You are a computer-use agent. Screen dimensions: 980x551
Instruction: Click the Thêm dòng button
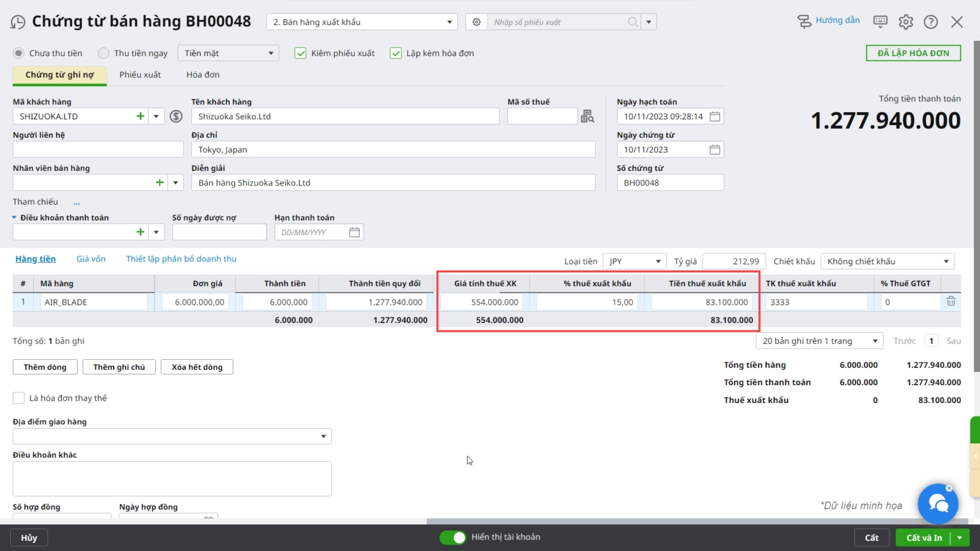tap(45, 367)
